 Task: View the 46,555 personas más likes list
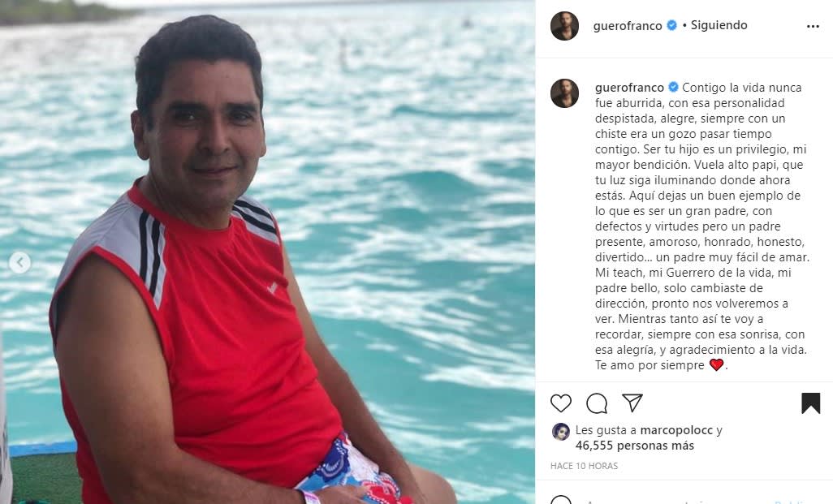634,446
